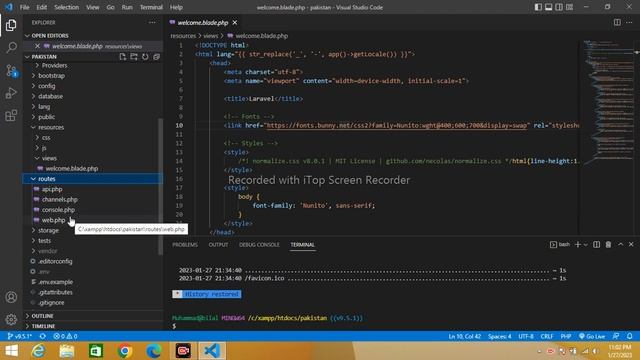The height and width of the screenshot is (360, 640).
Task: Open the Explorer view in activity bar
Action: click(x=11, y=25)
